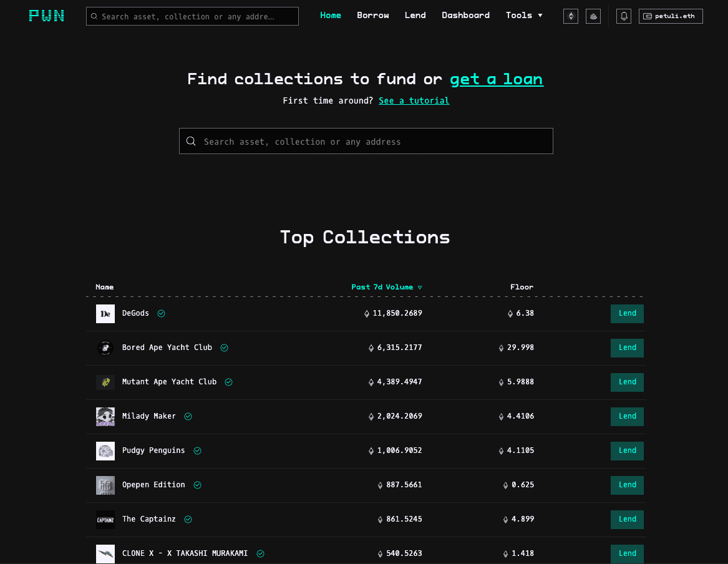Click Lend button for Bored Ape Yacht Club
The width and height of the screenshot is (728, 564).
tap(627, 348)
